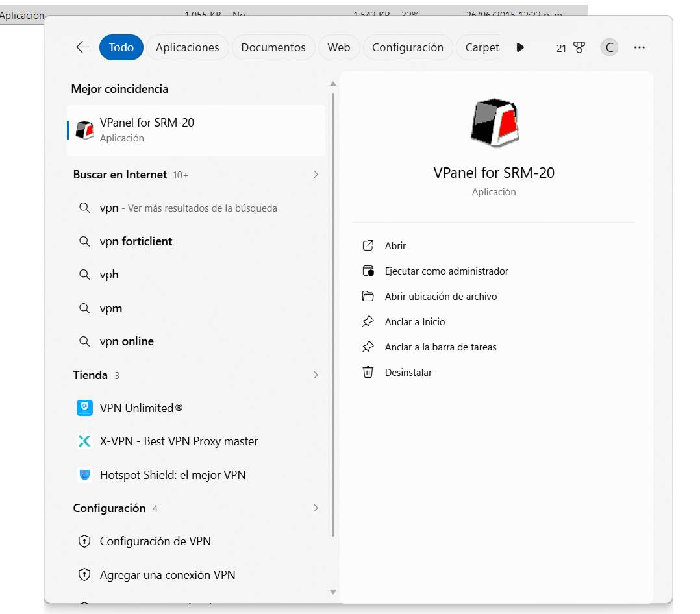Click the Abrir open-external icon

coord(368,245)
